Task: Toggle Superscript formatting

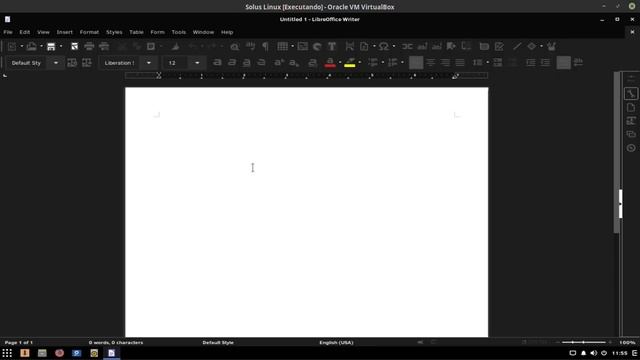Action: point(279,62)
